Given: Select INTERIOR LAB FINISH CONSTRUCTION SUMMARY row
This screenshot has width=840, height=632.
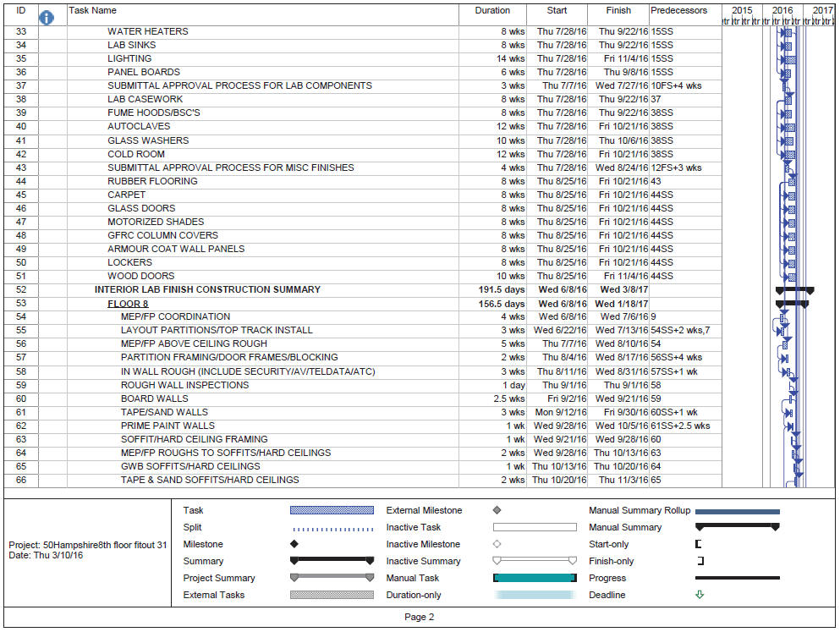Looking at the screenshot, I should pyautogui.click(x=207, y=289).
